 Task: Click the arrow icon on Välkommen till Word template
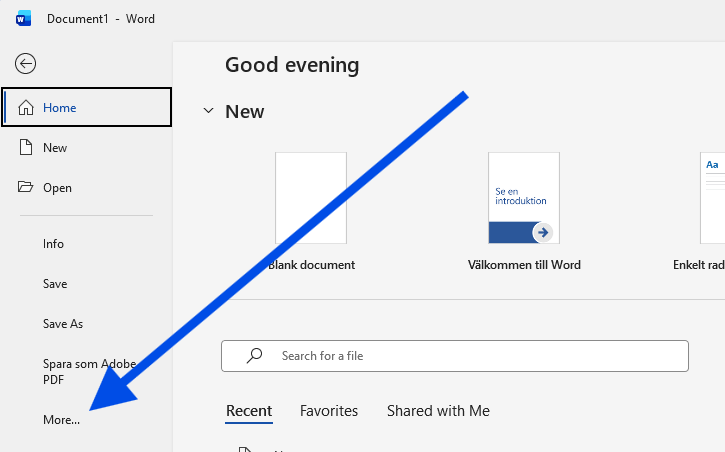pyautogui.click(x=543, y=232)
